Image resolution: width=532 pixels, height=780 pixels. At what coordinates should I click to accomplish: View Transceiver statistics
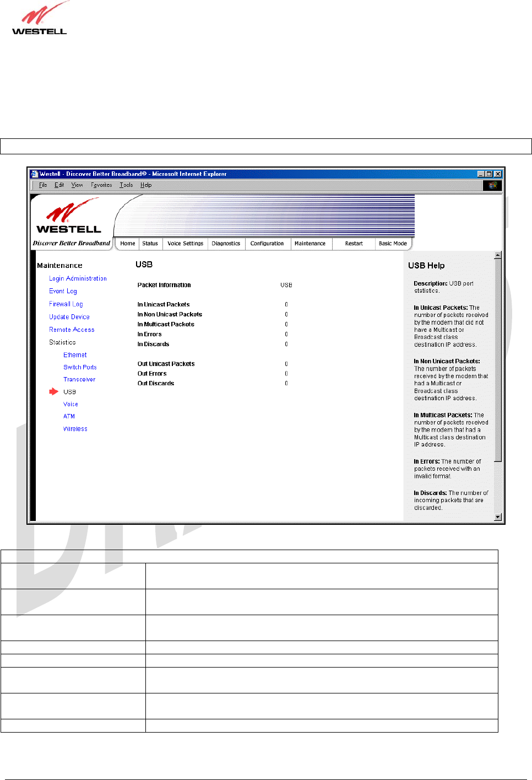tap(79, 379)
